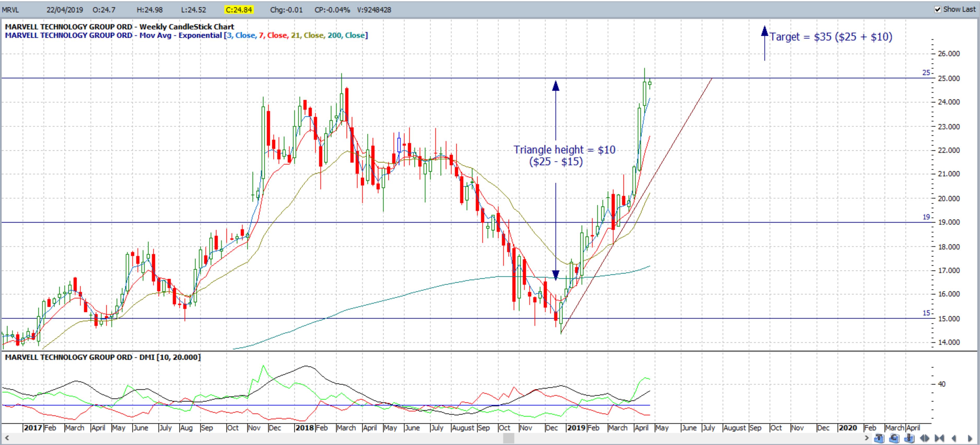Click the blue folder icon marked C

point(894,438)
